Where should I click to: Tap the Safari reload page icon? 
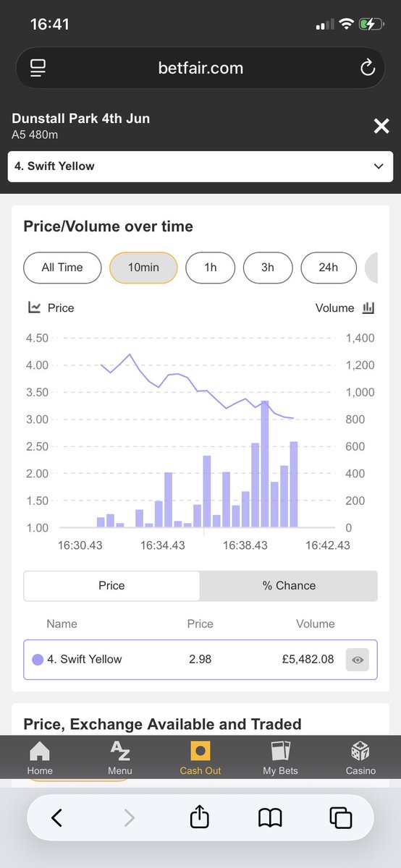pos(367,68)
